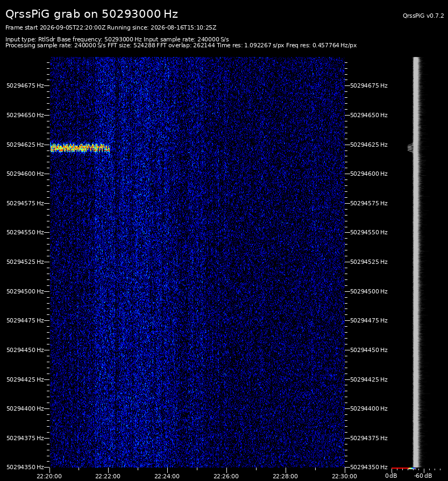Click the left 50294450 Hz frequency label
This screenshot has height=481, width=448.
click(x=25, y=350)
